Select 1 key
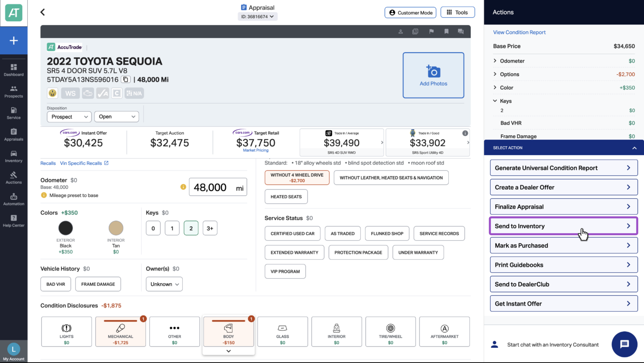Screen dimensions: 644x363 172,228
